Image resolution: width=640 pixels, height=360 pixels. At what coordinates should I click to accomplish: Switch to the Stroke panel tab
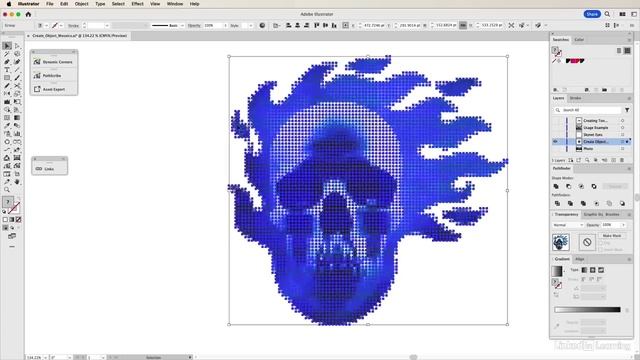click(575, 98)
